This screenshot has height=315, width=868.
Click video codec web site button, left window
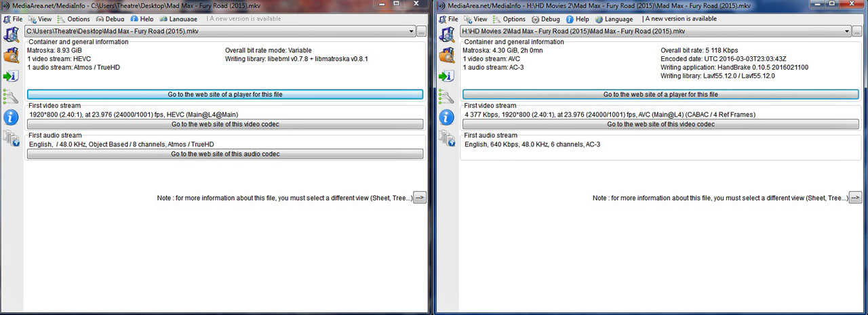tap(225, 124)
